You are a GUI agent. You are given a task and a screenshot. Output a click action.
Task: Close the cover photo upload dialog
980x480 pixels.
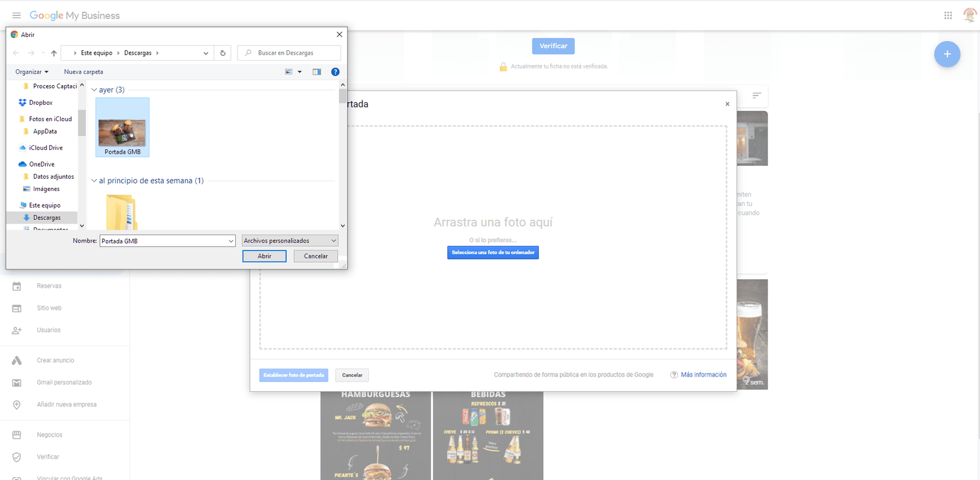pyautogui.click(x=727, y=104)
